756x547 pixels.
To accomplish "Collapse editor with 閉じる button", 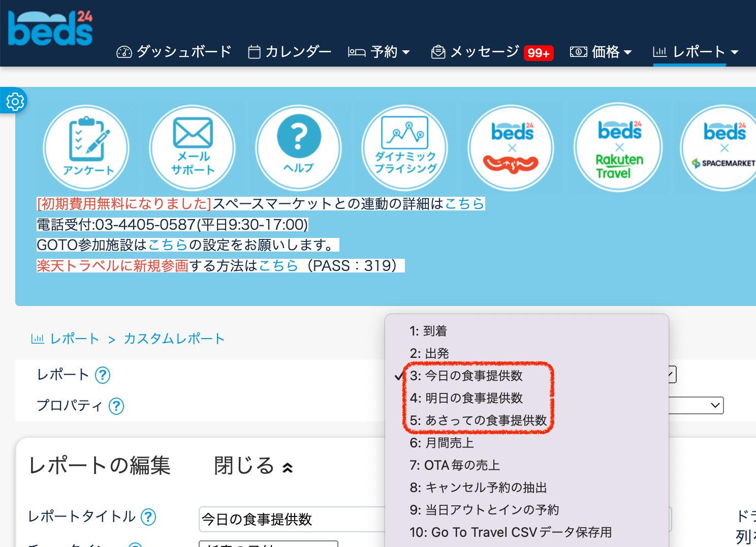I will [x=253, y=466].
